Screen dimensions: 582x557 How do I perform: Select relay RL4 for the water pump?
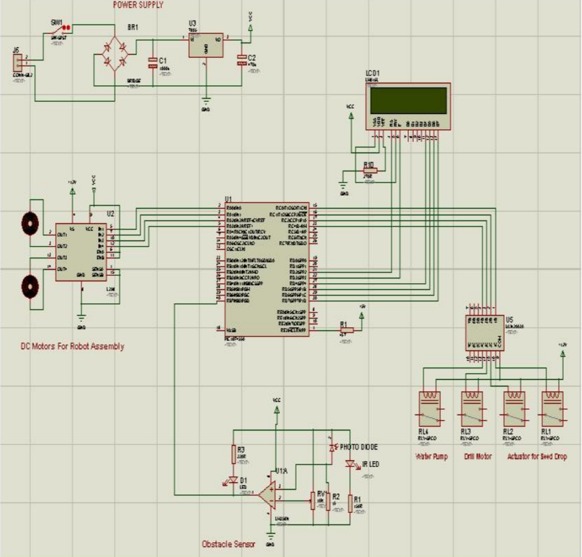coord(430,409)
